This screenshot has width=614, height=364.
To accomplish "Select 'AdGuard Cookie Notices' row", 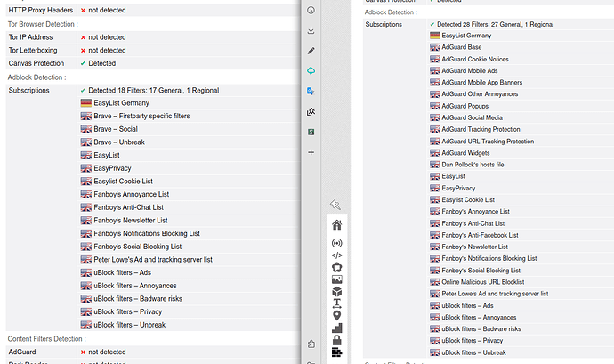I will [x=475, y=59].
